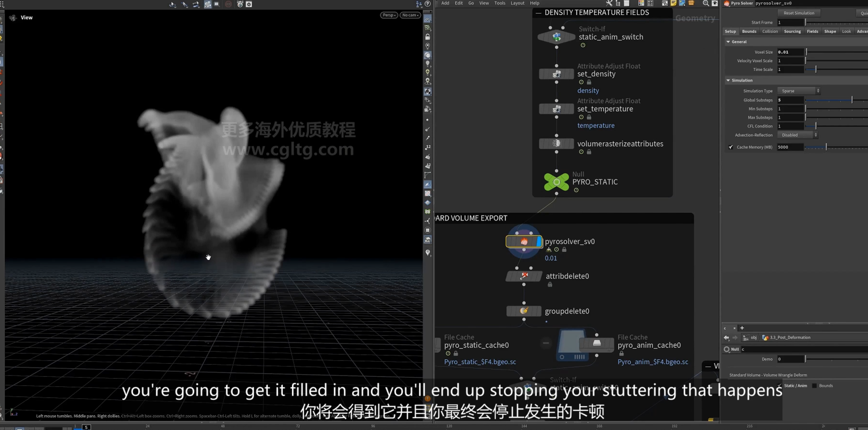Switch to the Bounds tab
868x430 pixels.
pyautogui.click(x=749, y=31)
